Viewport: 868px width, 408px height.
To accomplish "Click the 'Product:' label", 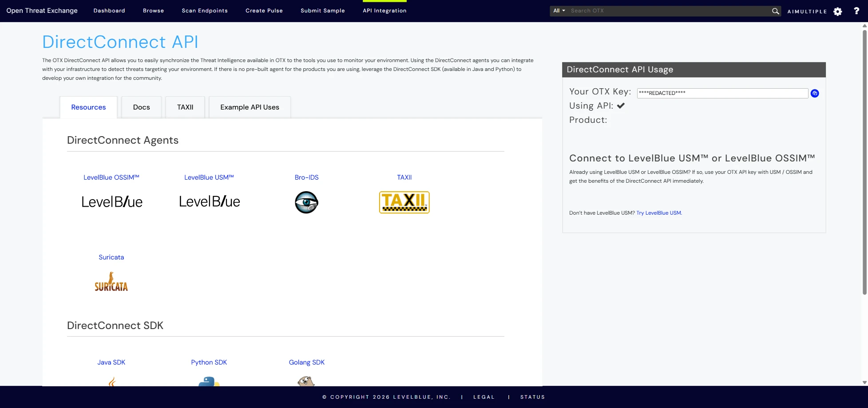I will pos(588,120).
